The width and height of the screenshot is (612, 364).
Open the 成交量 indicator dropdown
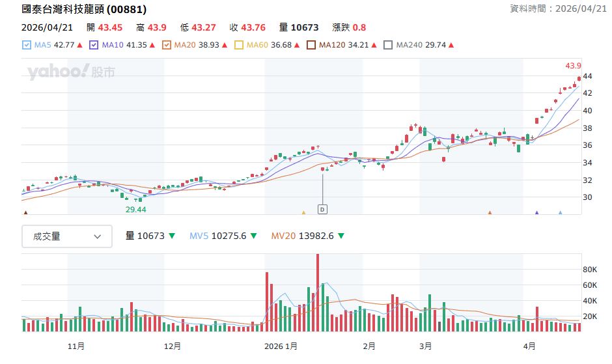(67, 236)
